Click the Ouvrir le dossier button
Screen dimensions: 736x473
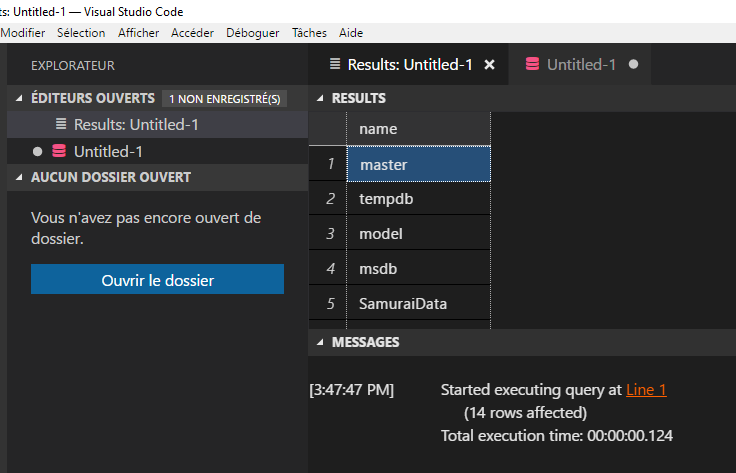157,279
